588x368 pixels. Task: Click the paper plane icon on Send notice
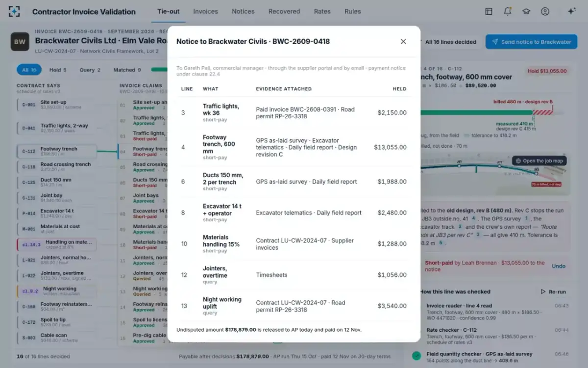[495, 42]
